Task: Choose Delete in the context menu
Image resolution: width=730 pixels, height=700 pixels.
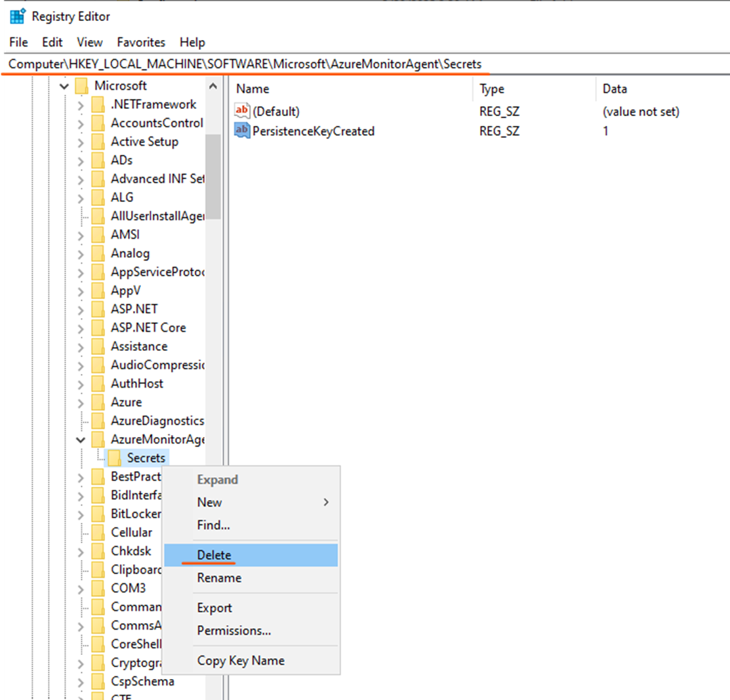Action: coord(251,555)
